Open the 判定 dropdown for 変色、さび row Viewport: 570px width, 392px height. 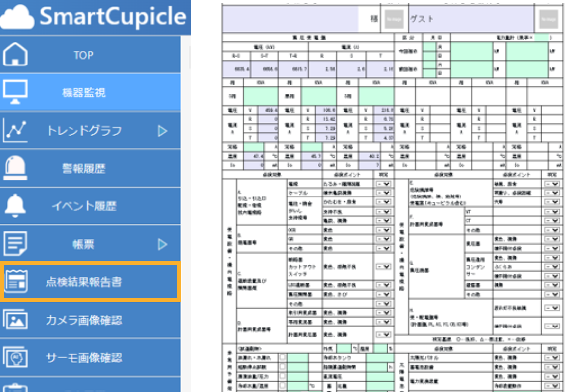pos(383,294)
